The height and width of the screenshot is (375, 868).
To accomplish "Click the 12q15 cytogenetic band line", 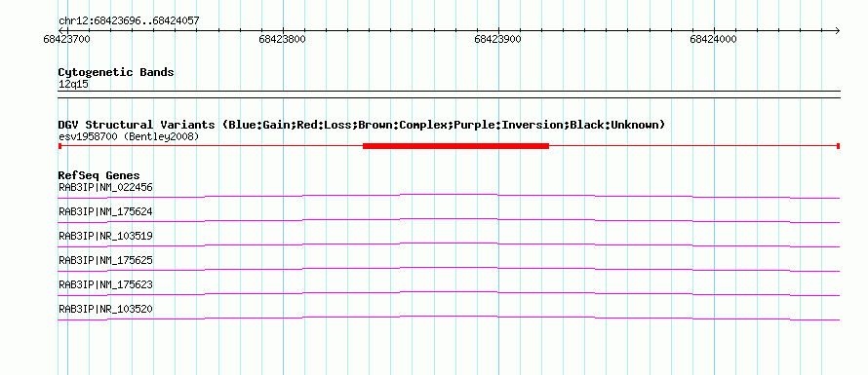I will point(449,94).
